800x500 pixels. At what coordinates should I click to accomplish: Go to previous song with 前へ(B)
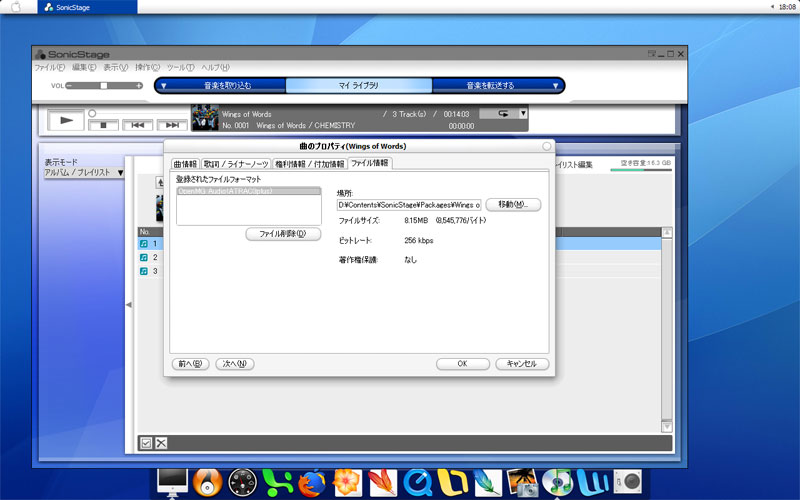coord(190,364)
